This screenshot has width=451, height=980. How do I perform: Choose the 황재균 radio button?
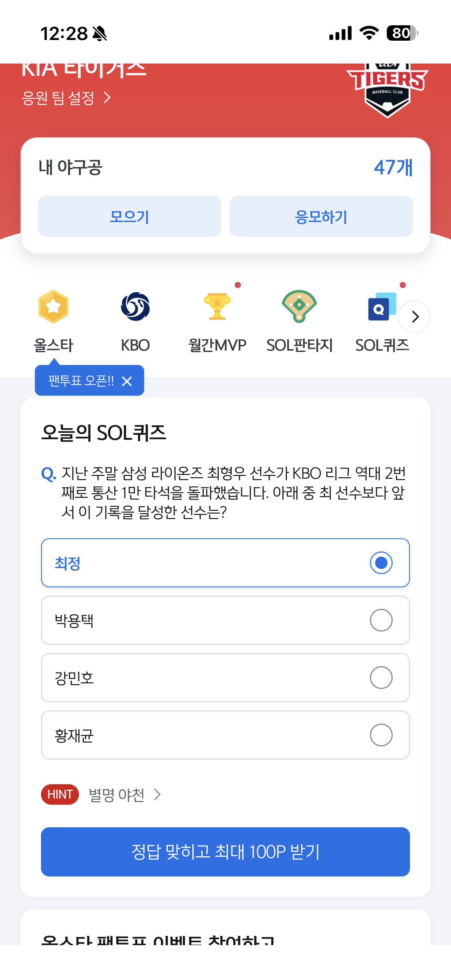[x=381, y=735]
